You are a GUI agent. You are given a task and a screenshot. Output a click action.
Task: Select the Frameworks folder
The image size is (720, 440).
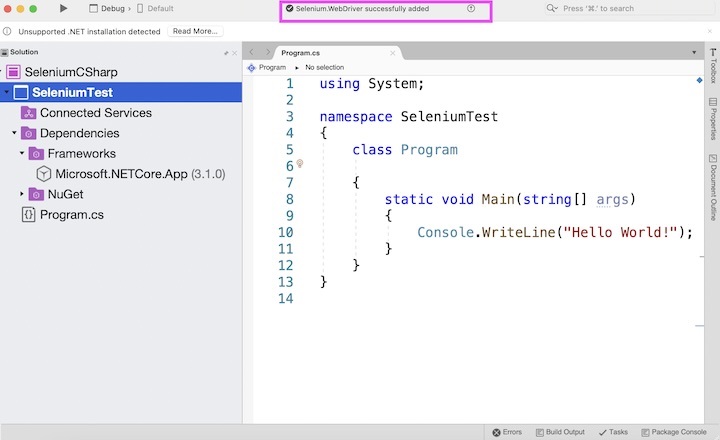pos(82,153)
